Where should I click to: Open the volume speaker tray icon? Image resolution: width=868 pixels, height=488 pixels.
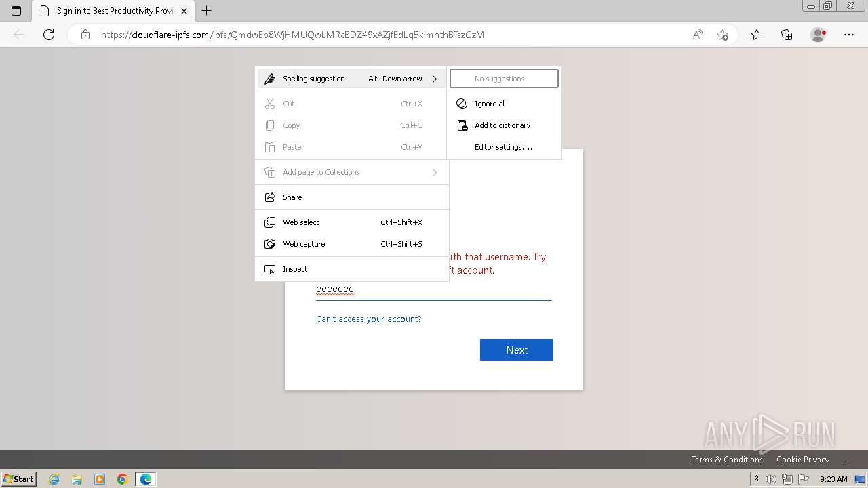pyautogui.click(x=771, y=479)
